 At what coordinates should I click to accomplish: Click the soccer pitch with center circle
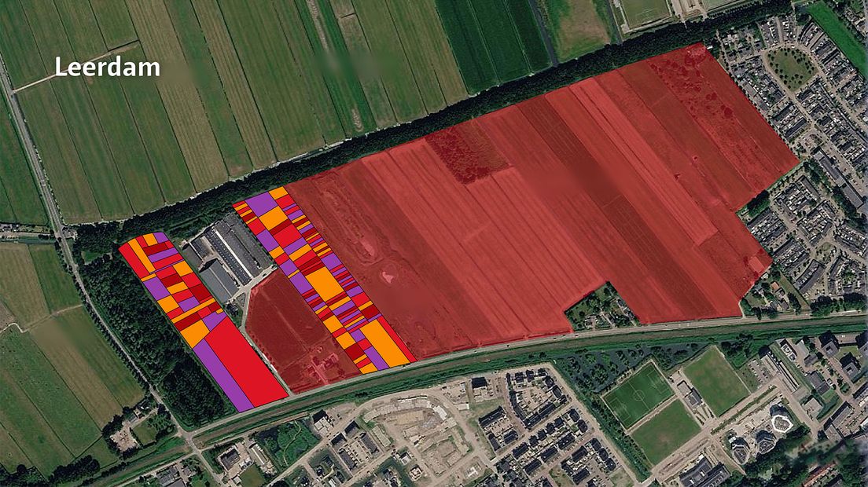pyautogui.click(x=638, y=394)
